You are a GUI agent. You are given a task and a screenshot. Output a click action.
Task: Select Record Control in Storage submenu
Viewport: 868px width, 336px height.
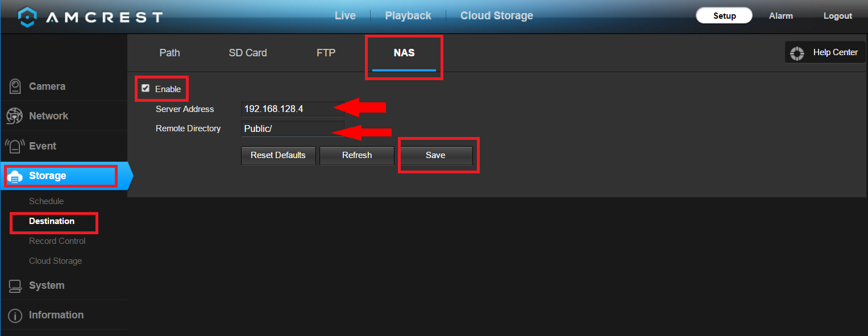pos(57,241)
